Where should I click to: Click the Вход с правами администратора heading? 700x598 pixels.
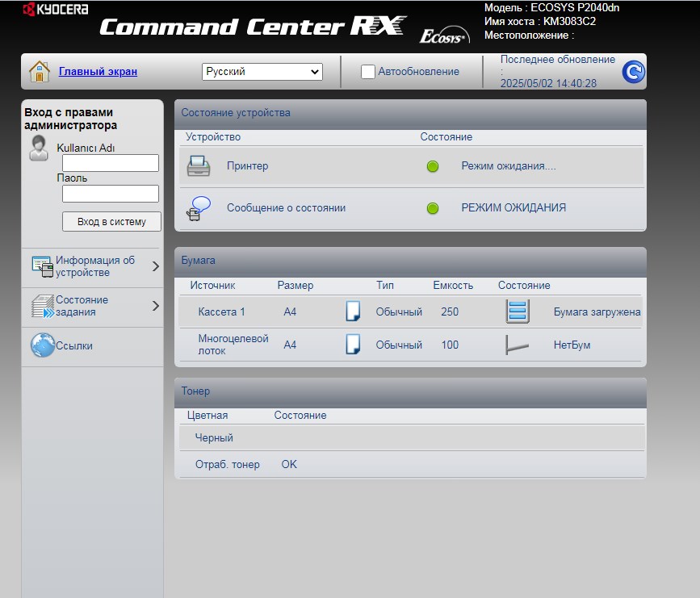[70, 119]
